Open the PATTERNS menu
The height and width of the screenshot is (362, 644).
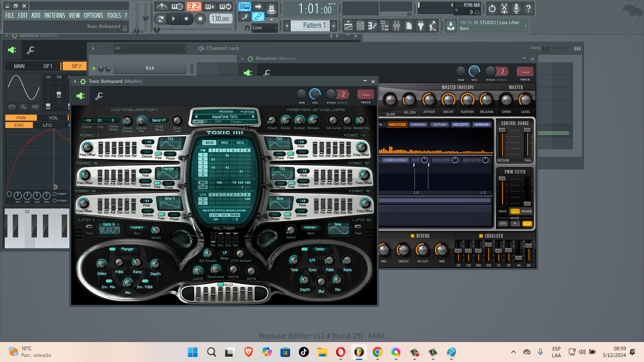pyautogui.click(x=55, y=15)
